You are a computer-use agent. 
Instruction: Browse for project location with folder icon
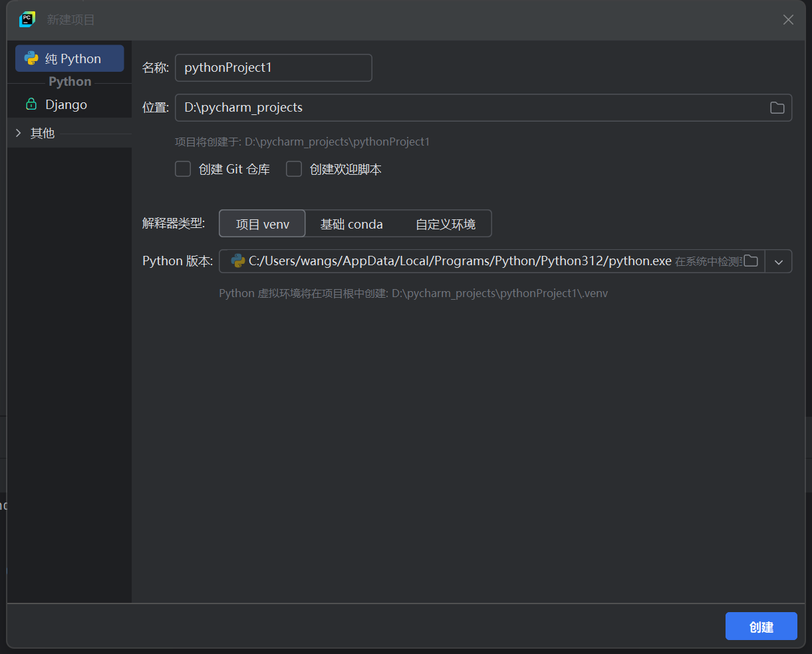pos(777,108)
